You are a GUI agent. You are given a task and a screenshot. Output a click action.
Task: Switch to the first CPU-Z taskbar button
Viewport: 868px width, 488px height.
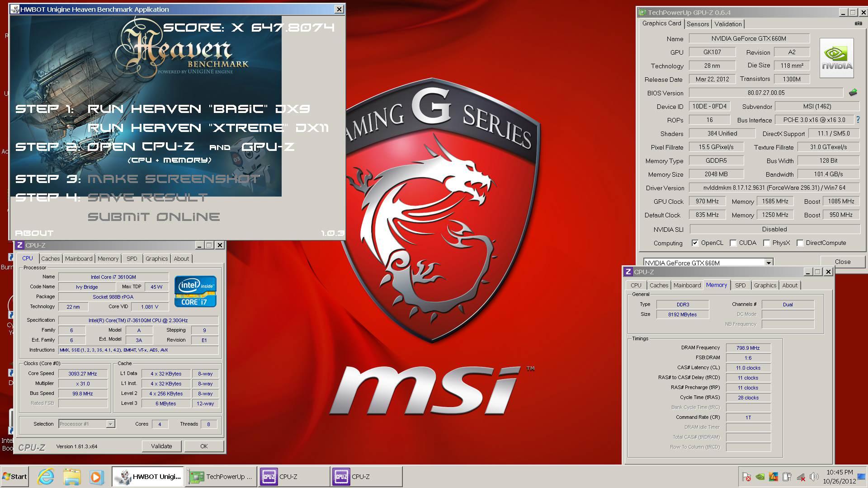(294, 477)
